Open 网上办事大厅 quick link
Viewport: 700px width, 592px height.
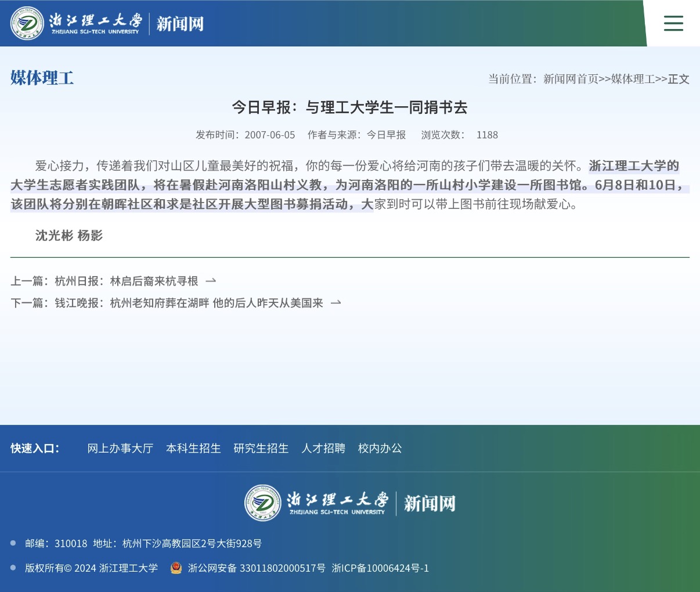coord(120,448)
